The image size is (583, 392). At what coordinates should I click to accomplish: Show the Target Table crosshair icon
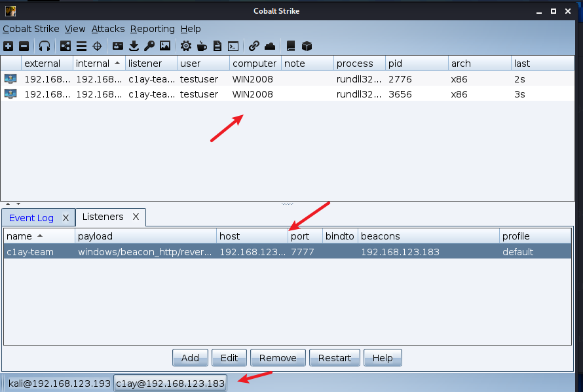(97, 46)
